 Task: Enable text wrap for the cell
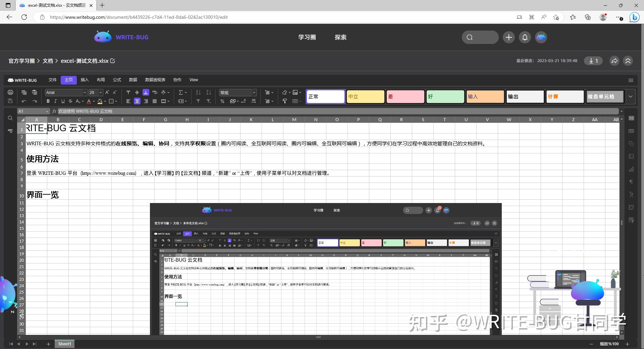pos(155,93)
